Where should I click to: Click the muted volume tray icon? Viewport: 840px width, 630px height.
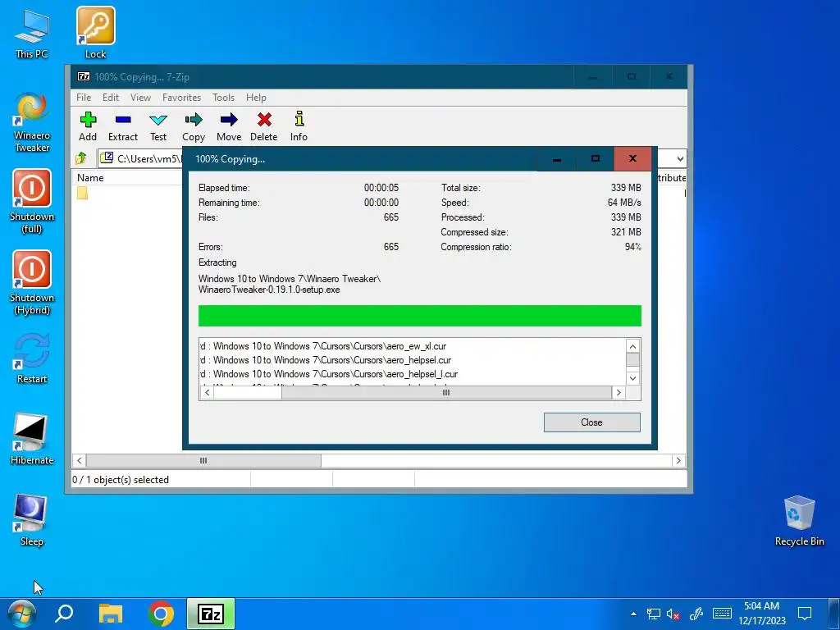coord(673,614)
